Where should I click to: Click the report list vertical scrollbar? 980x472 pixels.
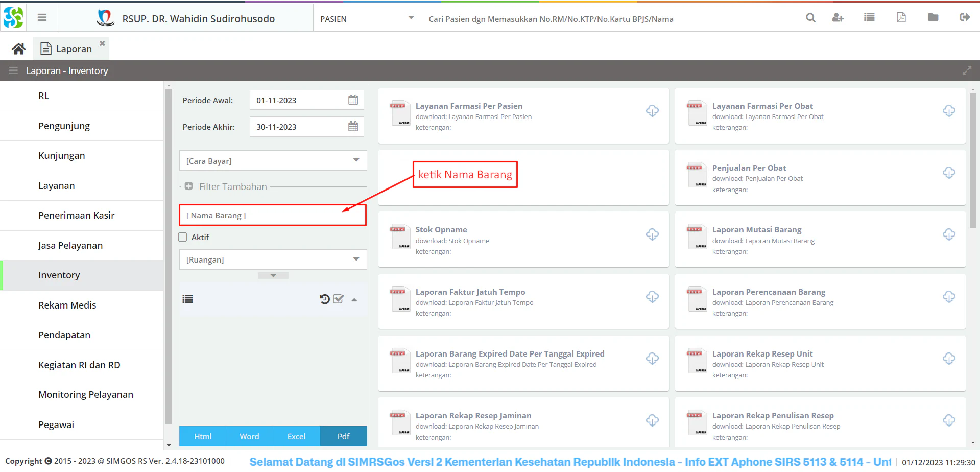tap(973, 161)
